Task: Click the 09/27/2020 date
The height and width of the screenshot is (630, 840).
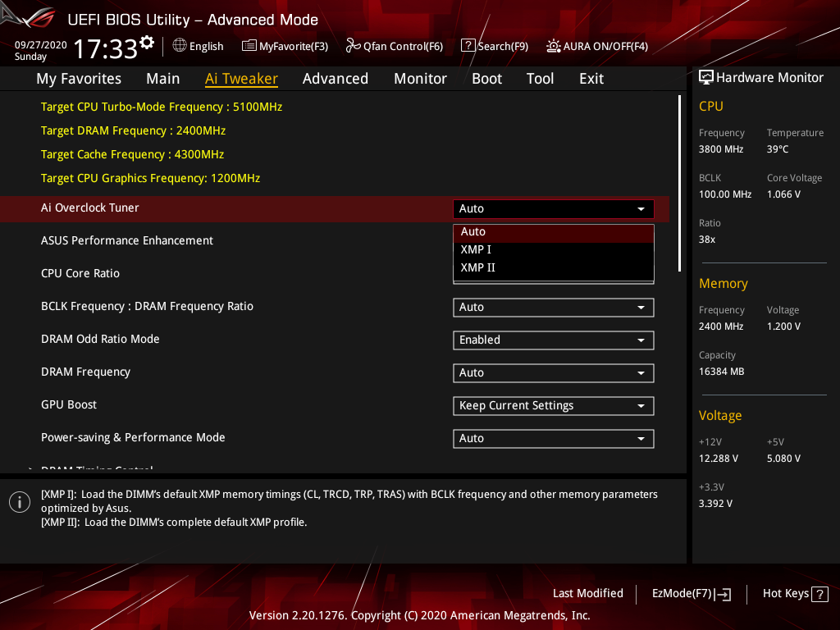Action: [41, 45]
